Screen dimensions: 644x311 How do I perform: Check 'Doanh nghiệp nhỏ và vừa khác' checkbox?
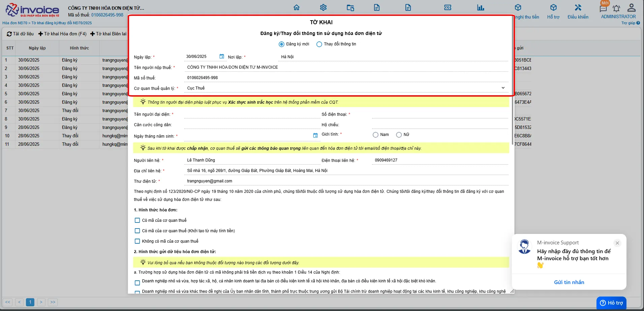tap(137, 292)
